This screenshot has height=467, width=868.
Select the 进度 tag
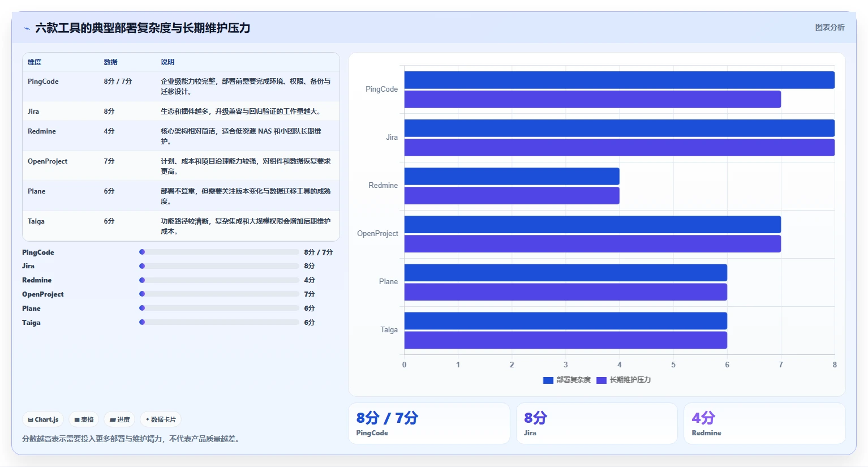point(119,419)
